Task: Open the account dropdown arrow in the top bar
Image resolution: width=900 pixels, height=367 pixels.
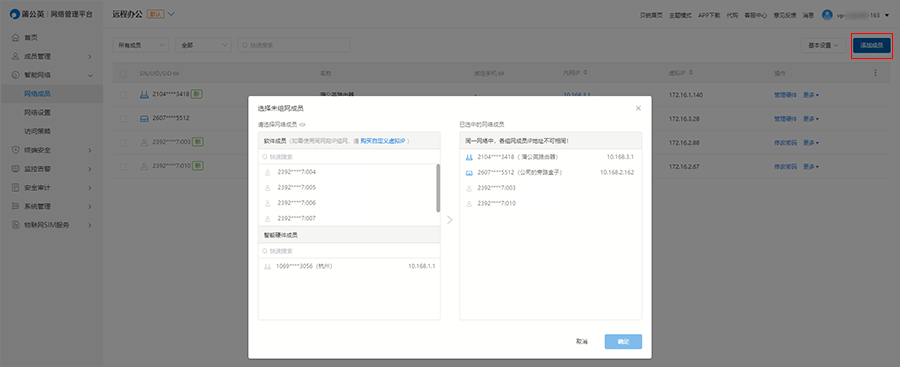Action: click(x=887, y=16)
